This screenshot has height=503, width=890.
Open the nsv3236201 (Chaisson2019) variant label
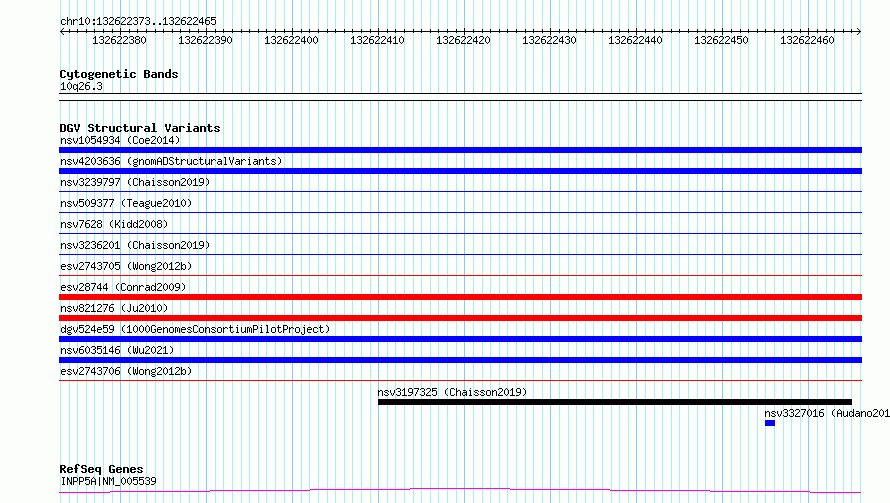click(135, 245)
